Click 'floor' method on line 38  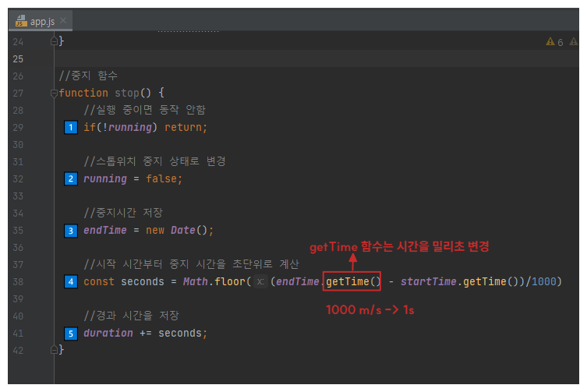230,281
